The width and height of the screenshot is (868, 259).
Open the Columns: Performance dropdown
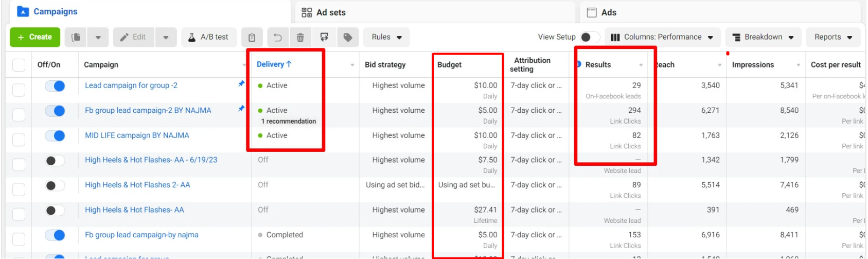[662, 37]
